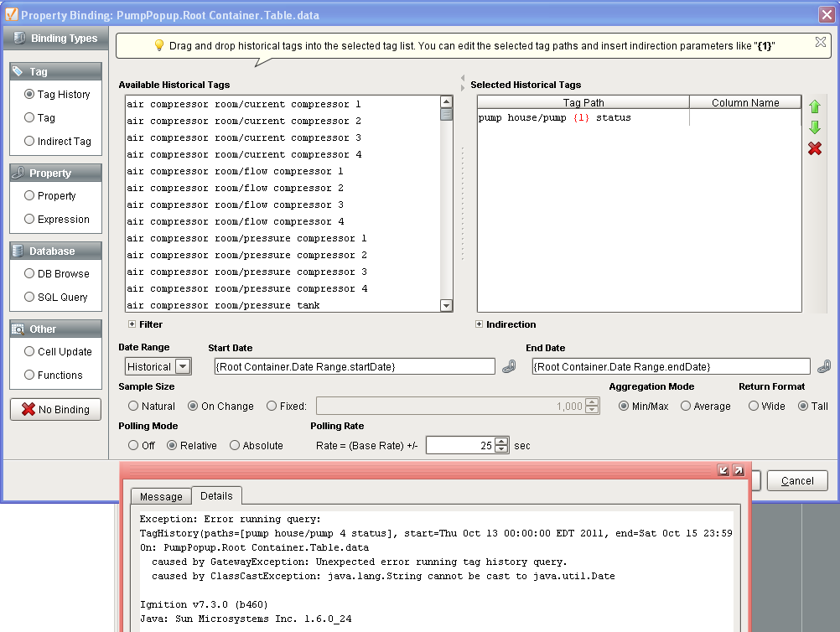Choose On Change sample size
The width and height of the screenshot is (840, 632).
click(x=220, y=406)
